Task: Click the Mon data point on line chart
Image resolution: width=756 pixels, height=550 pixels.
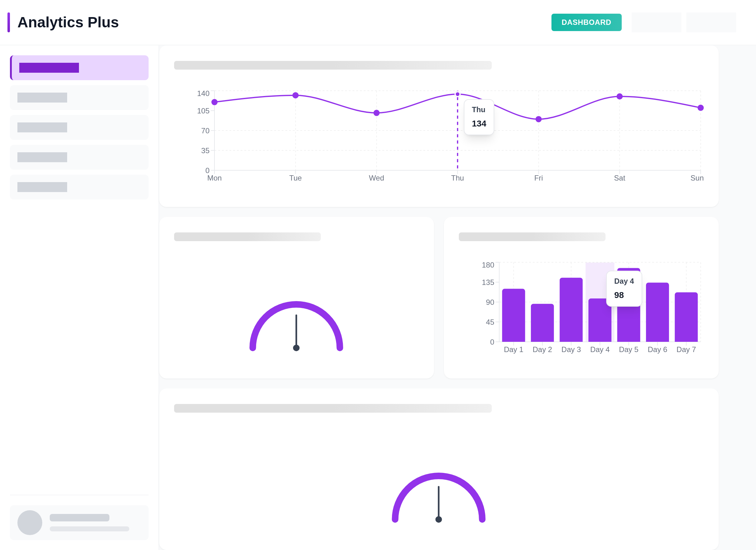Action: pos(214,102)
